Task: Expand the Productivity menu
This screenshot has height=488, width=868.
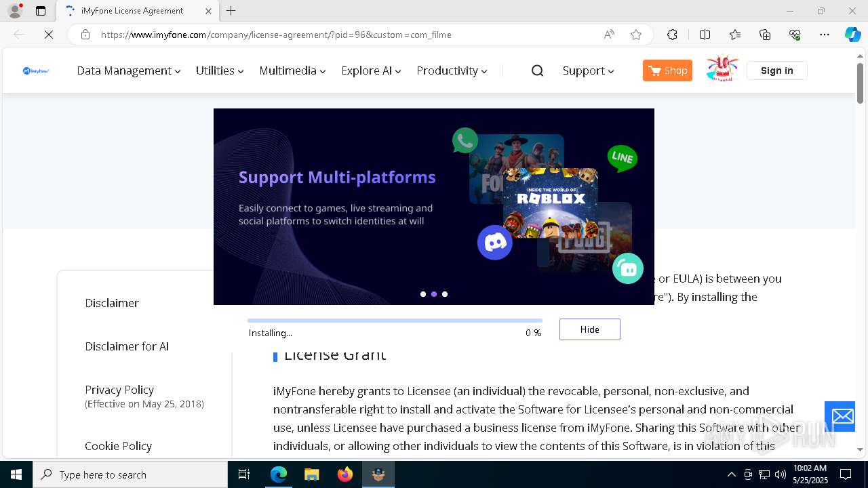Action: 452,70
